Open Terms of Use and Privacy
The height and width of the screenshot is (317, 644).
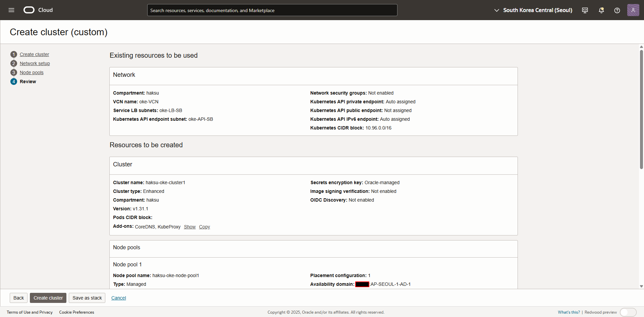[x=30, y=312]
